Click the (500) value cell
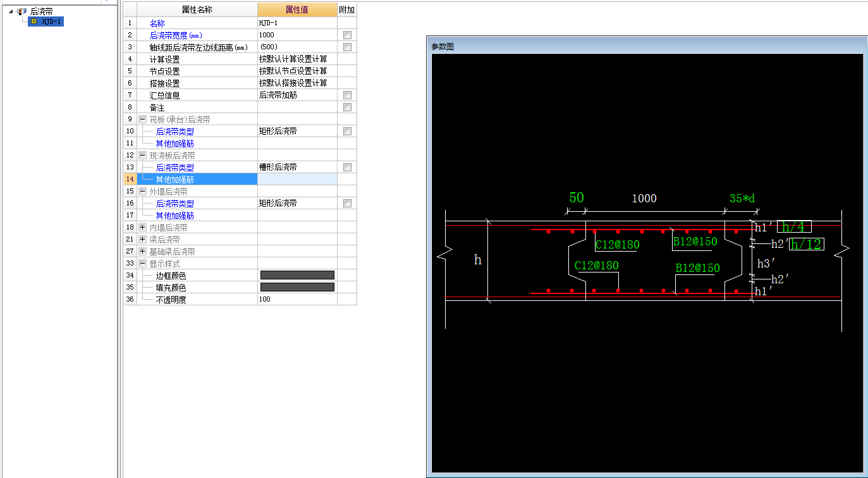Image resolution: width=868 pixels, height=478 pixels. pyautogui.click(x=297, y=47)
